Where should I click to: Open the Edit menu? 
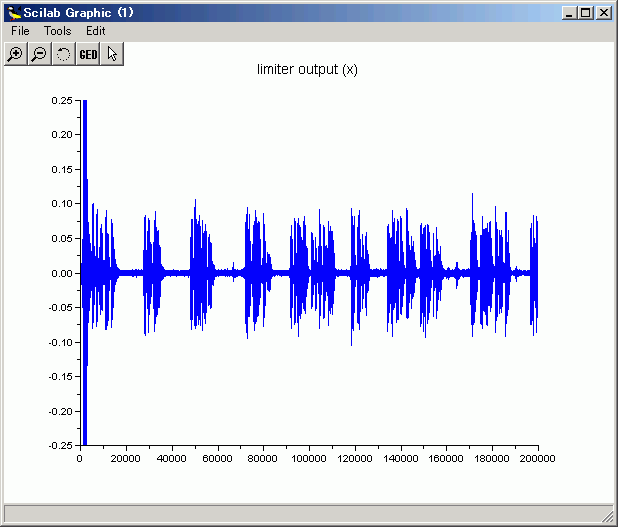pos(95,31)
